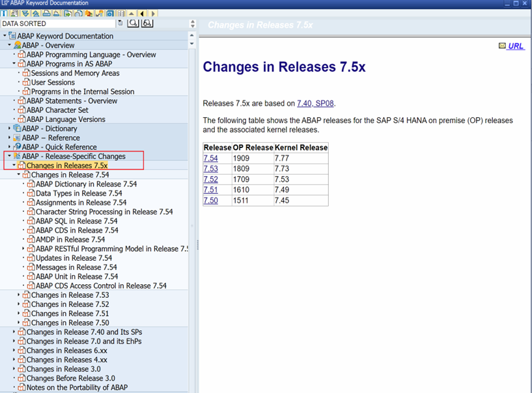Click the black left arrow back icon
This screenshot has width=532, height=393.
142,14
